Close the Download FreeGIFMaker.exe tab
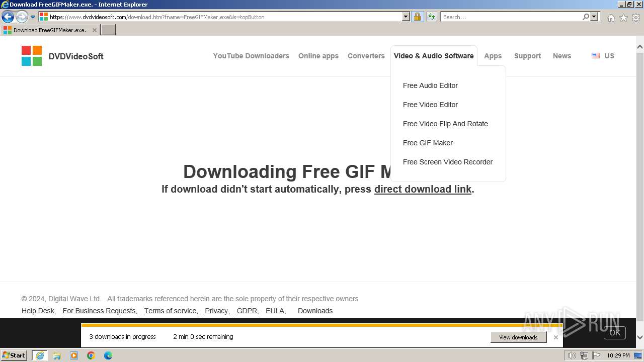Viewport: 644px width, 362px height. pyautogui.click(x=95, y=30)
